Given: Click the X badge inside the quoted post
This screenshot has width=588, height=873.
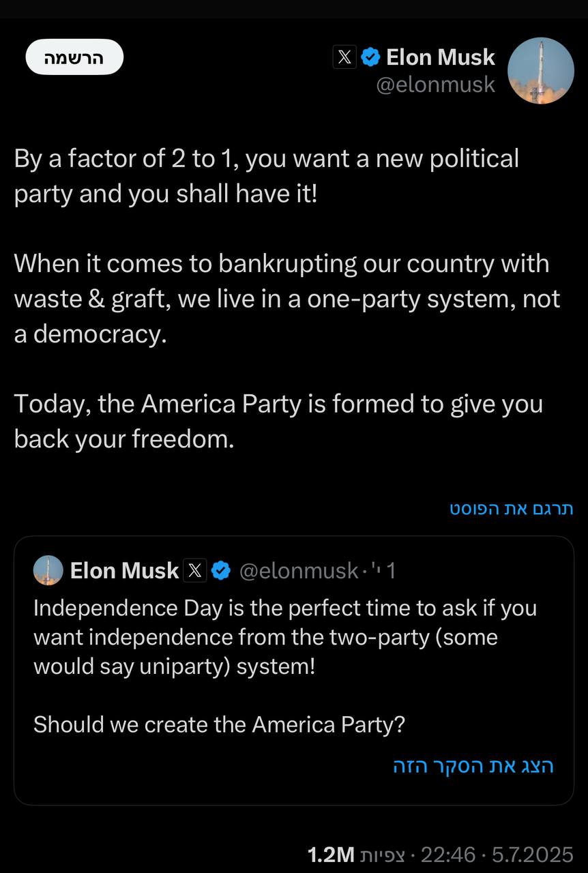Looking at the screenshot, I should tap(195, 570).
